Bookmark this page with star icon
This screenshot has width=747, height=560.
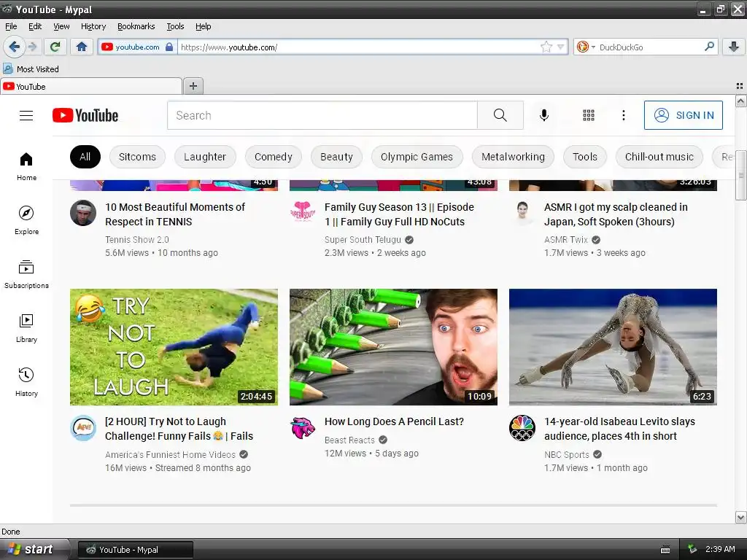click(x=546, y=47)
